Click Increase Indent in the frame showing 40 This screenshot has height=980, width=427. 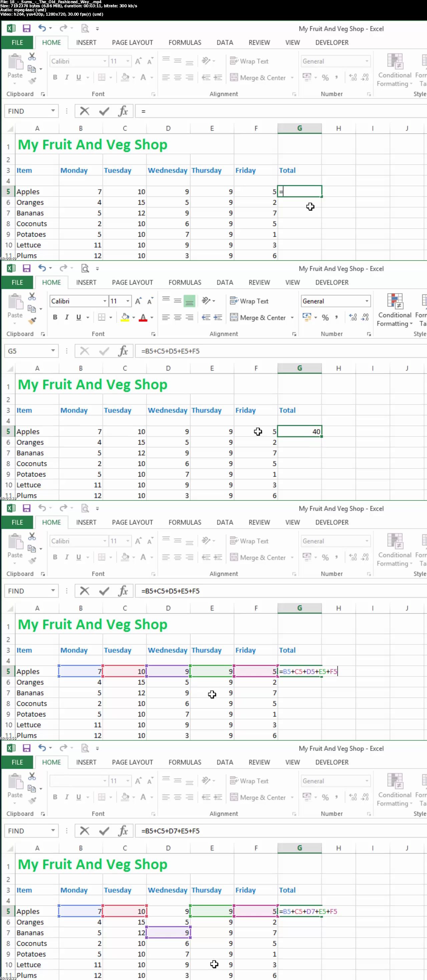pyautogui.click(x=218, y=317)
